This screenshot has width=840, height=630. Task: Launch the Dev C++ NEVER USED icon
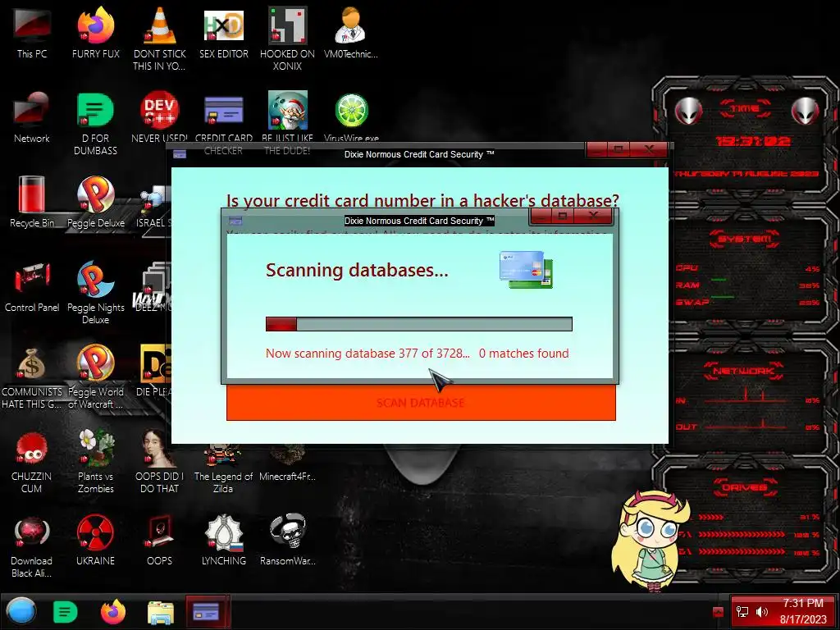point(160,116)
